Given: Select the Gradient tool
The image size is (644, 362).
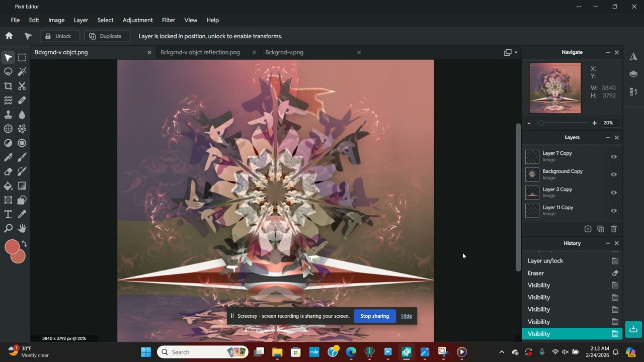Looking at the screenshot, I should point(22,186).
